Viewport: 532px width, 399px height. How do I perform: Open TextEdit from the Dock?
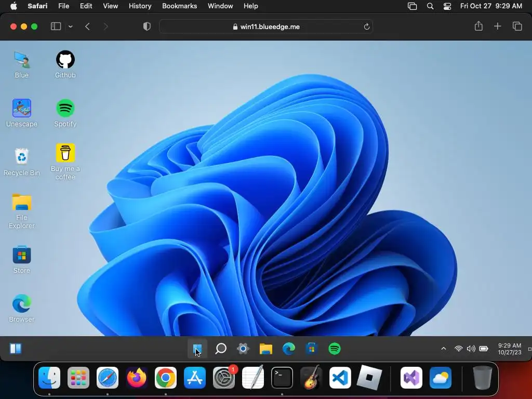[253, 378]
